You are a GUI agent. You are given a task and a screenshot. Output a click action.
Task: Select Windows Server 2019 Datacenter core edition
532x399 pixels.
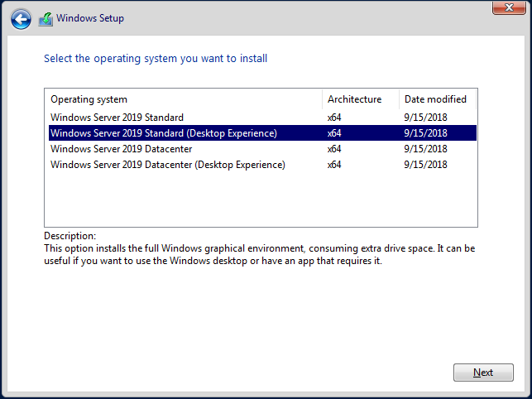pos(262,149)
